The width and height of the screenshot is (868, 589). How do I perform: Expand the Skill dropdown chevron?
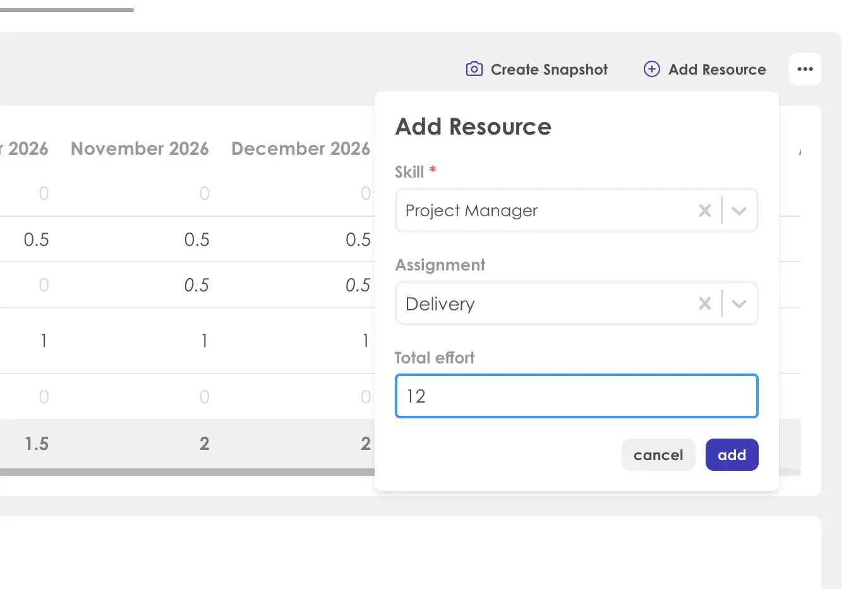coord(739,210)
